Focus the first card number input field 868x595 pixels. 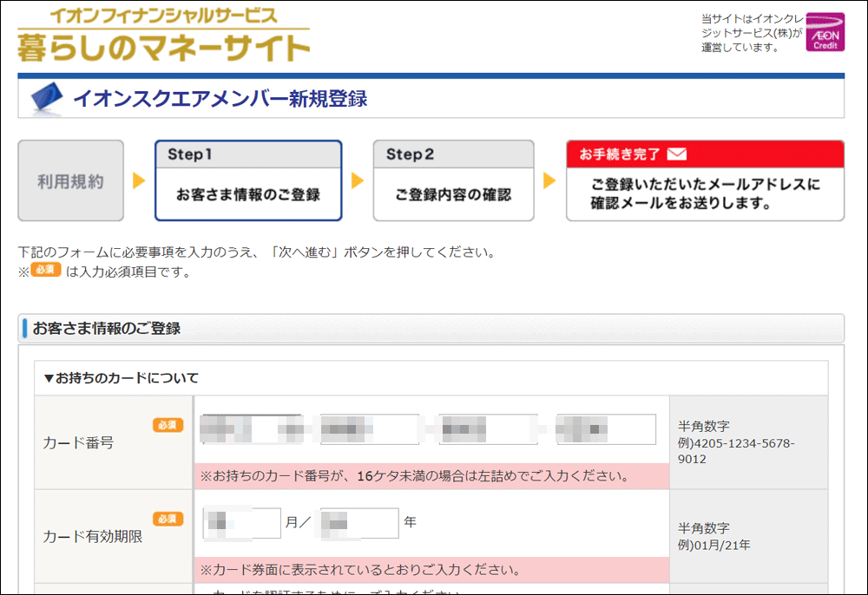pos(251,429)
